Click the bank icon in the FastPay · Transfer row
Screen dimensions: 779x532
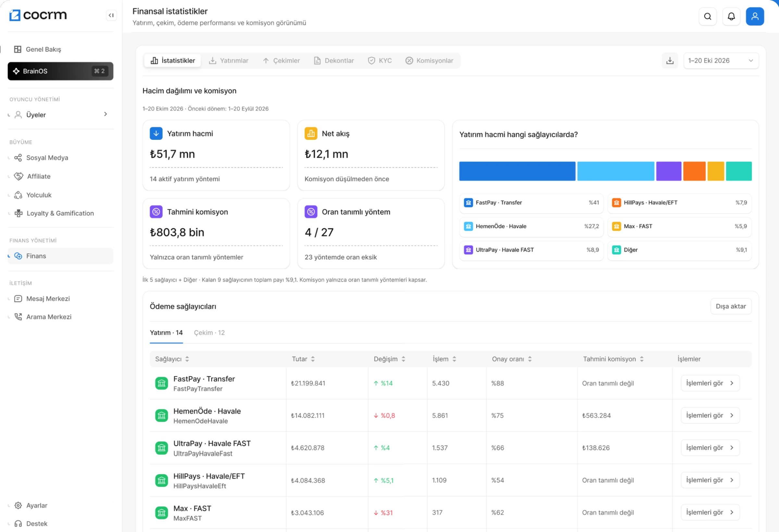coord(162,383)
